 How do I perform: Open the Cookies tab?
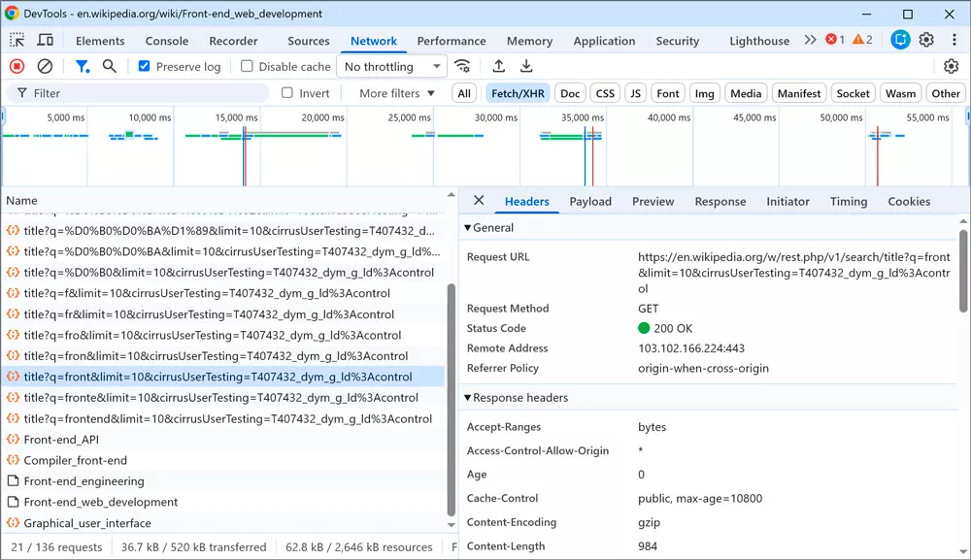[x=909, y=201]
